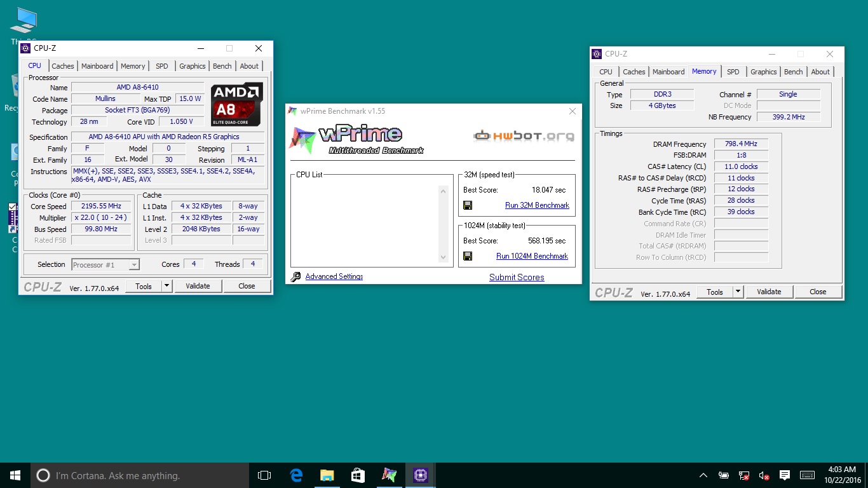Select Mainboard tab in right CPU-Z window
868x488 pixels.
(668, 72)
